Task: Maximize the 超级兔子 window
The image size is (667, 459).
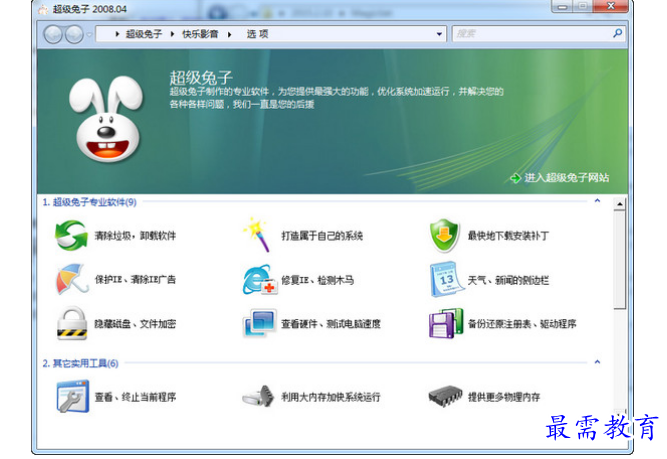Action: point(582,6)
